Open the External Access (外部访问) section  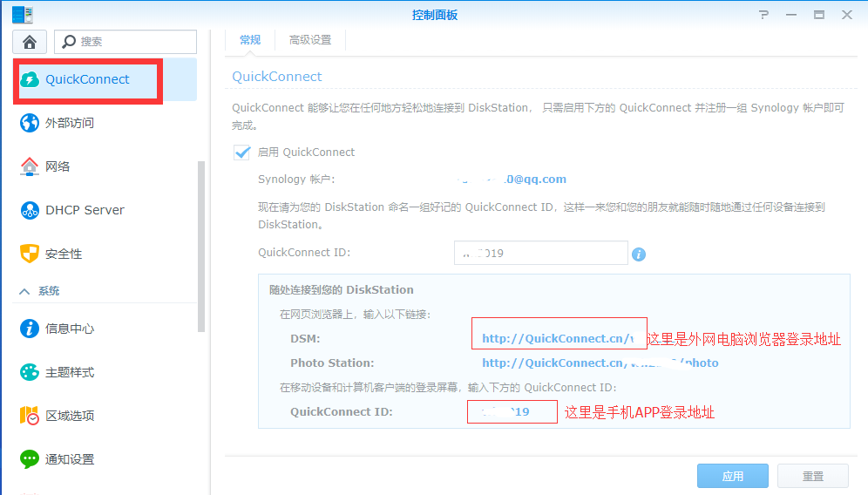coord(70,123)
